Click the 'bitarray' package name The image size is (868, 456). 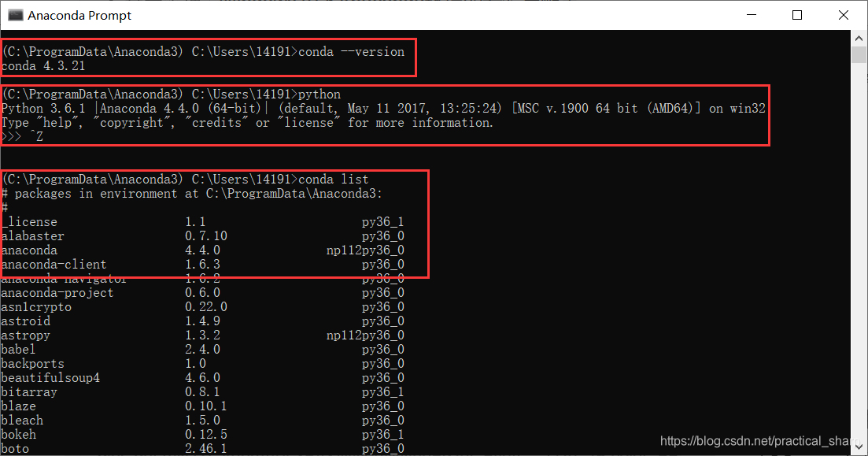pyautogui.click(x=29, y=392)
